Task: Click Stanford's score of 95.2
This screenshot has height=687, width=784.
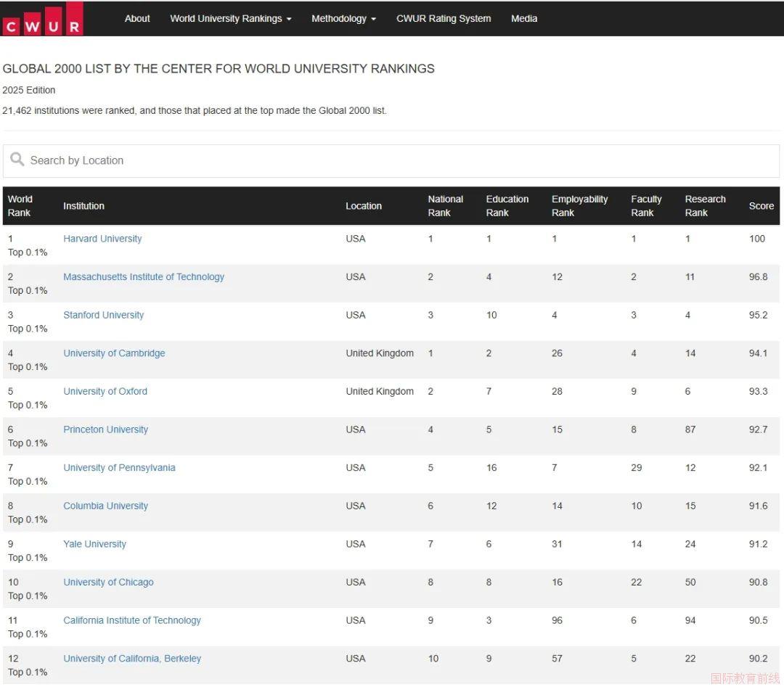Action: point(758,315)
